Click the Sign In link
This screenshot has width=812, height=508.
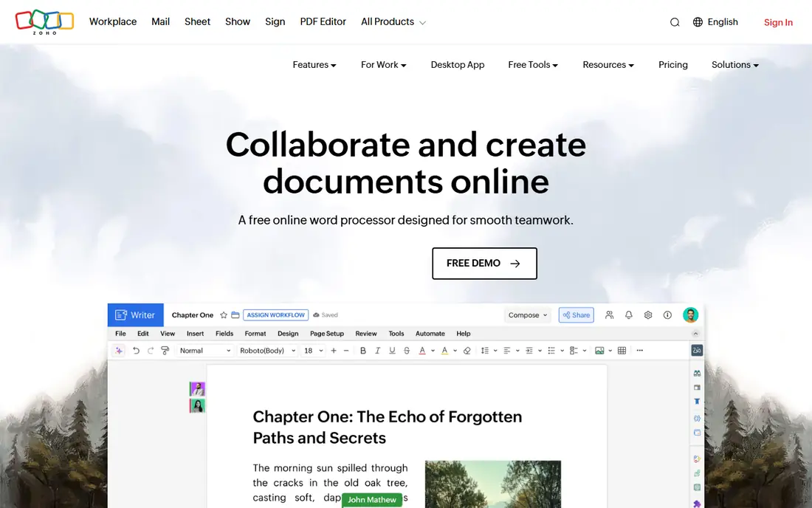778,22
